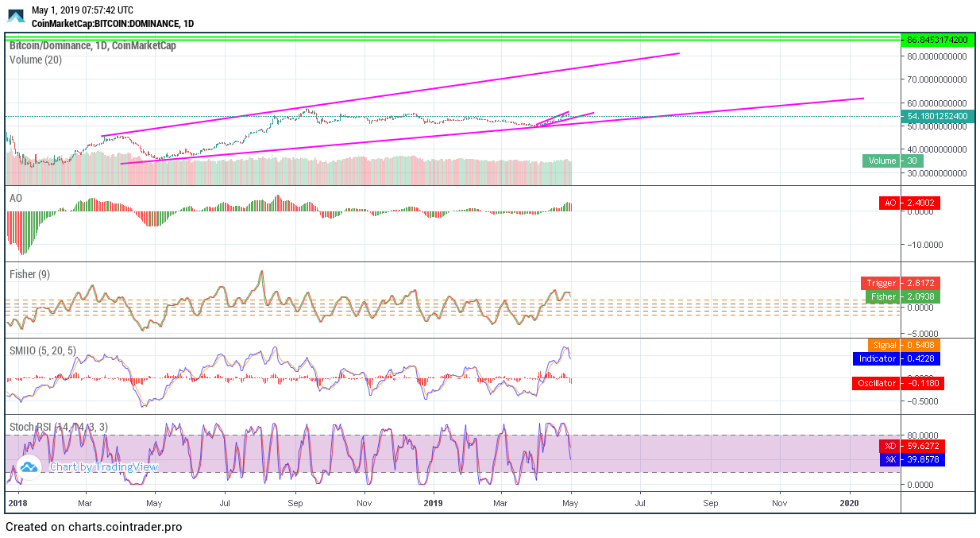Screen dimensions: 980x538
Task: Select the red Oscillator -0.1180 tag
Action: 897,383
